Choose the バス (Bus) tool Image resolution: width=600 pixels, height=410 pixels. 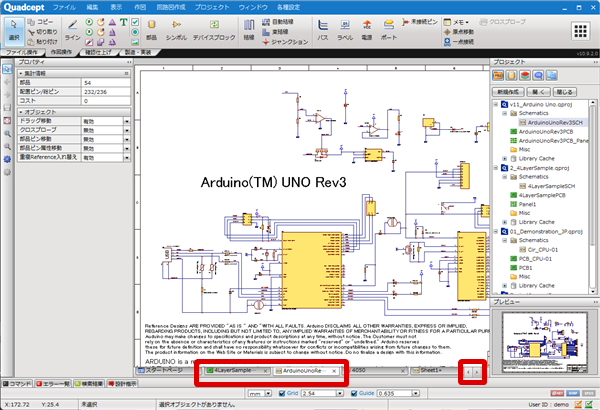point(323,30)
